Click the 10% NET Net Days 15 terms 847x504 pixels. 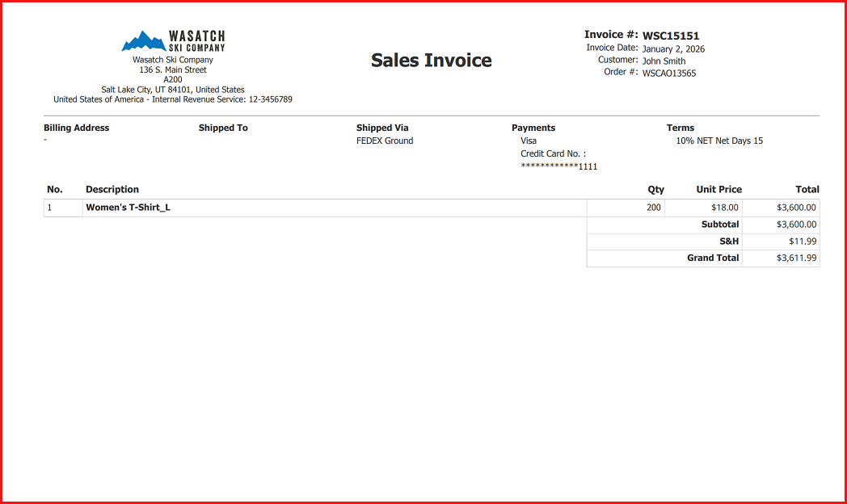coord(719,141)
